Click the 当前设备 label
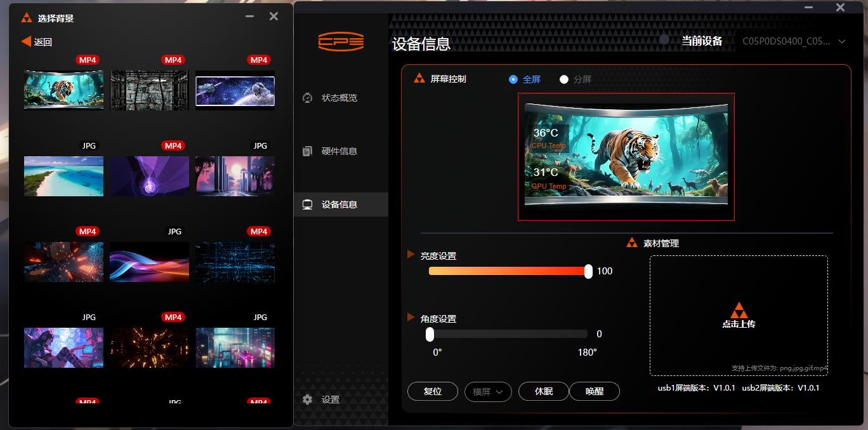Viewport: 868px width, 430px height. [x=702, y=41]
